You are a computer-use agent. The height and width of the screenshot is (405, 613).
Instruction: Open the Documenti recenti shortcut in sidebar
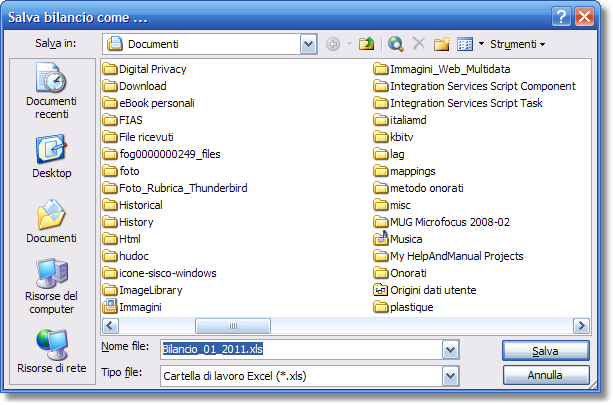pyautogui.click(x=51, y=91)
